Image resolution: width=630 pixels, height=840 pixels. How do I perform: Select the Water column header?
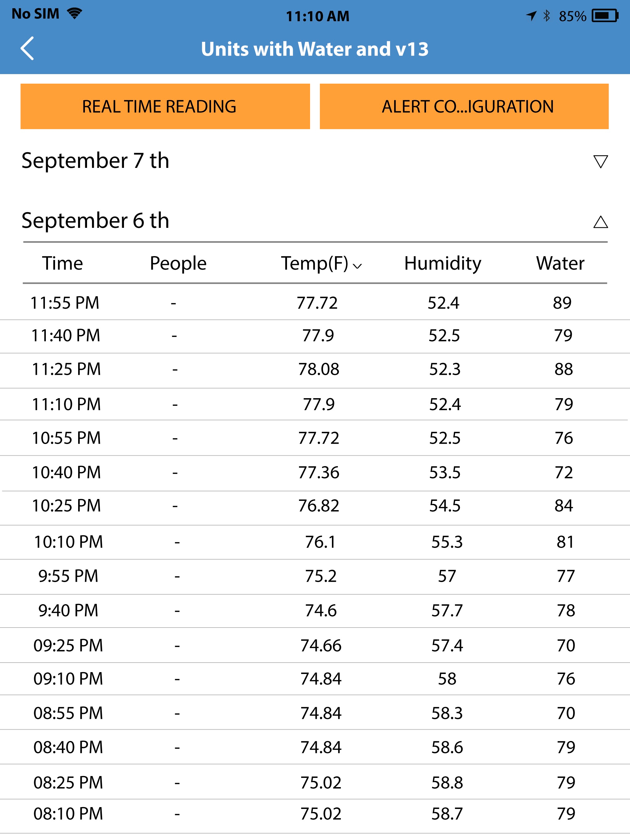pos(560,263)
